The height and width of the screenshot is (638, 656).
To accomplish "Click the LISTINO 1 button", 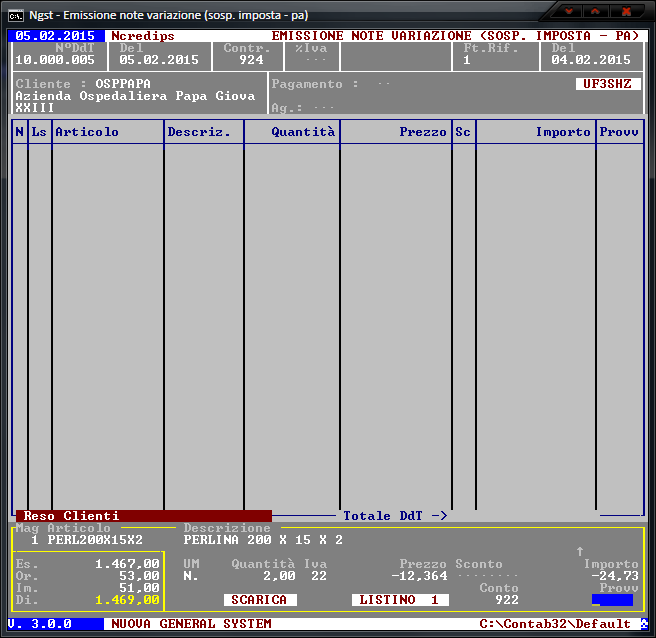I will tap(400, 600).
